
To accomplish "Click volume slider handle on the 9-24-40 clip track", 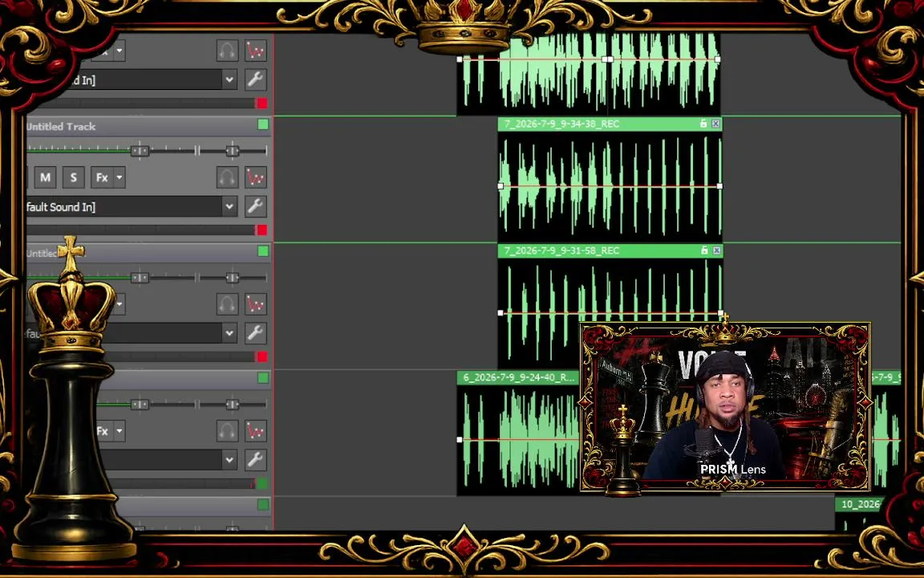I will 140,405.
